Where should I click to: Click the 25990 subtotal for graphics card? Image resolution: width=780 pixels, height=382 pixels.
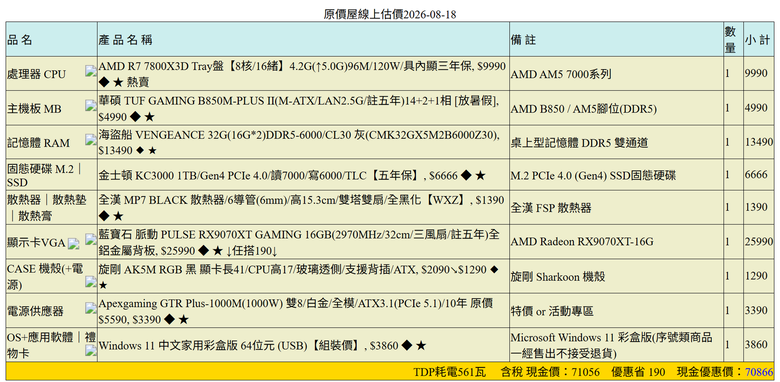click(x=759, y=242)
